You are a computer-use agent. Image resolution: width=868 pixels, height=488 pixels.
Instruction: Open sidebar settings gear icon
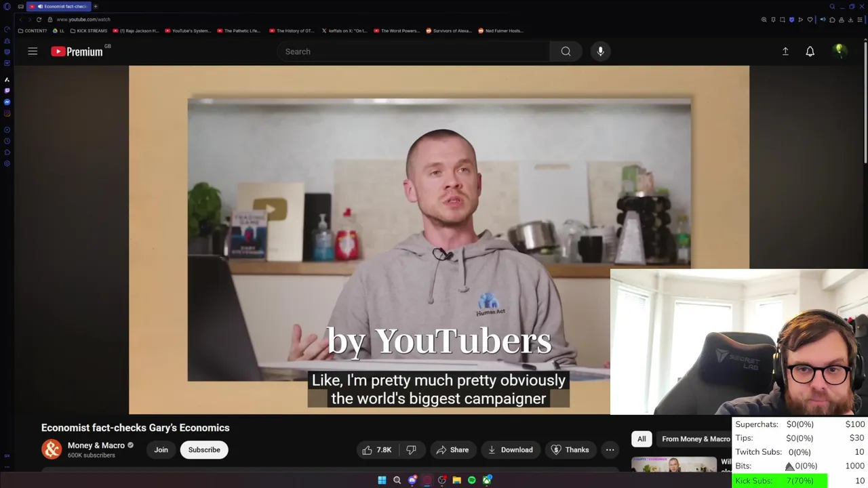click(x=7, y=163)
